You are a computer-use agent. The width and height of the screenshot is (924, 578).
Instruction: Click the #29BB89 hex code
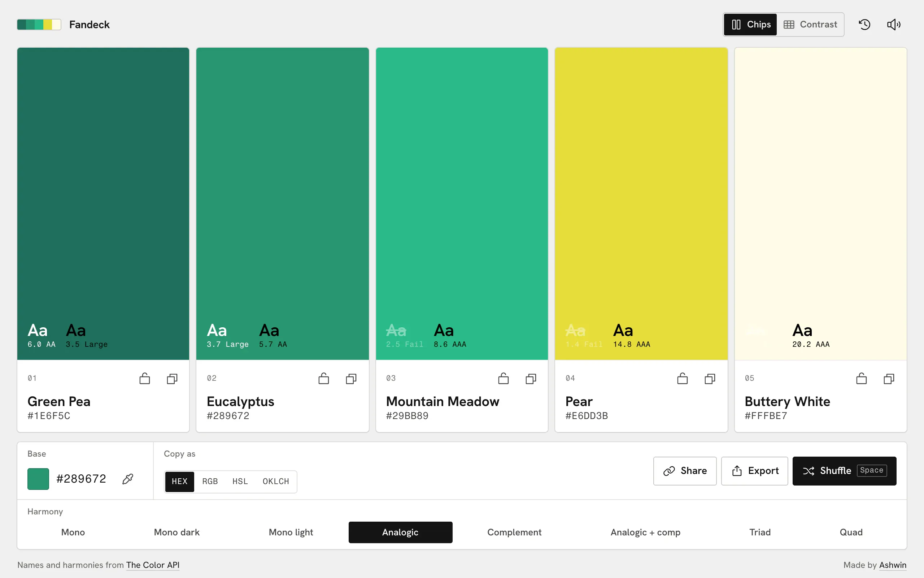point(407,416)
